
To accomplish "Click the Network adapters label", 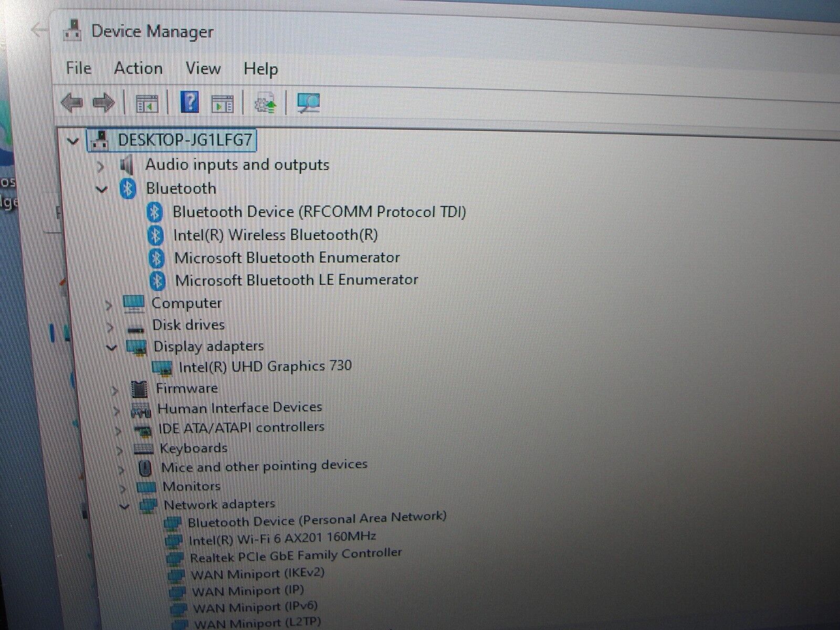I will click(219, 505).
